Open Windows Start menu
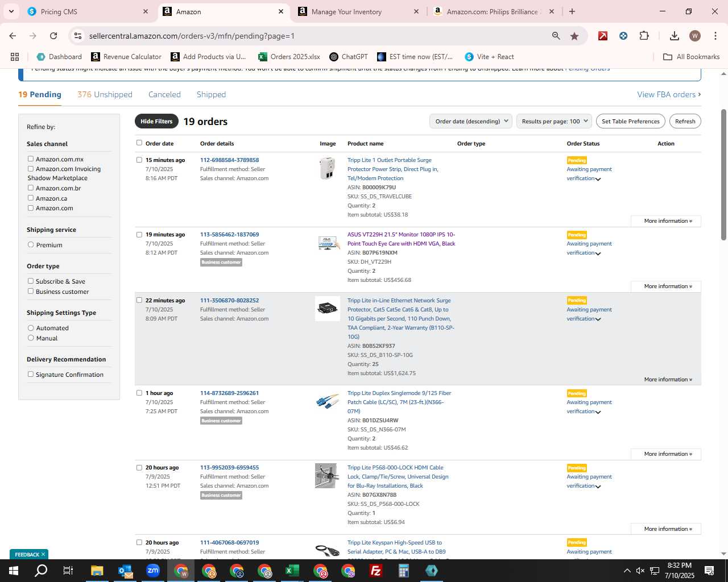The height and width of the screenshot is (582, 728). click(x=14, y=571)
